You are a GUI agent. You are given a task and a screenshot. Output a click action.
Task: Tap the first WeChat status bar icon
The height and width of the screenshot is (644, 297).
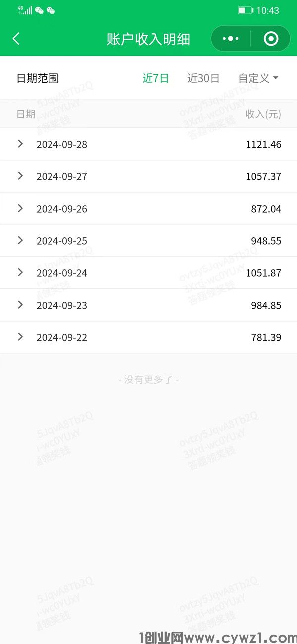tap(39, 10)
